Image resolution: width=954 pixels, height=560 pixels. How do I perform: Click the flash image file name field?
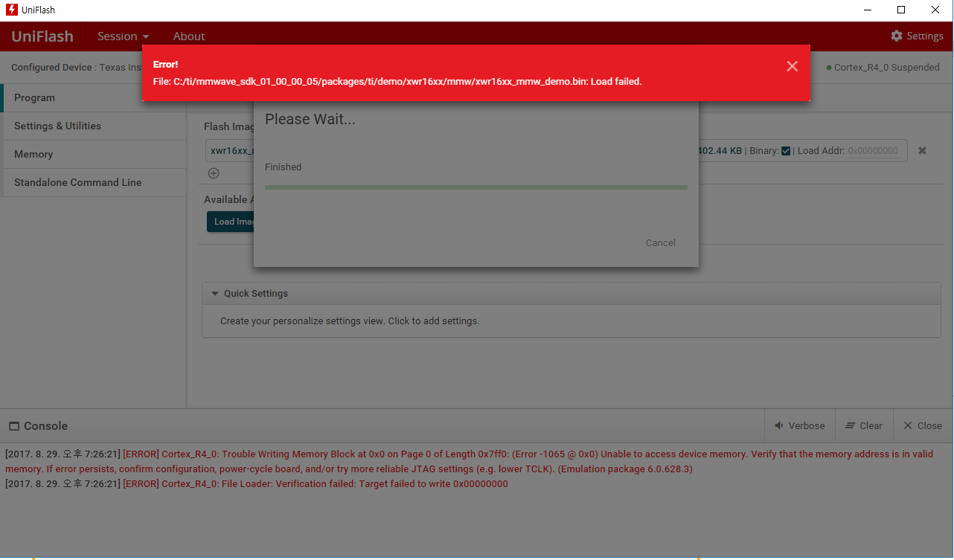231,150
